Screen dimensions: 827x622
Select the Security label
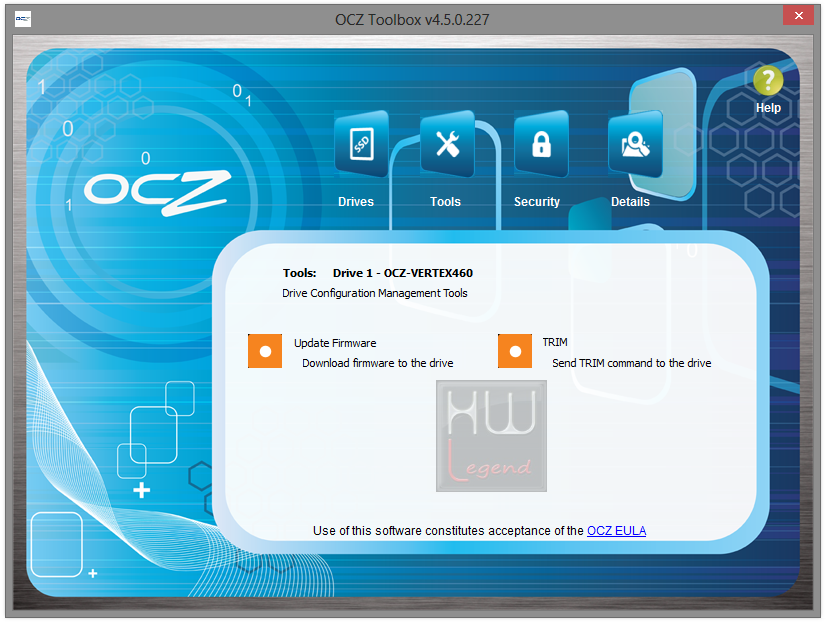[537, 202]
